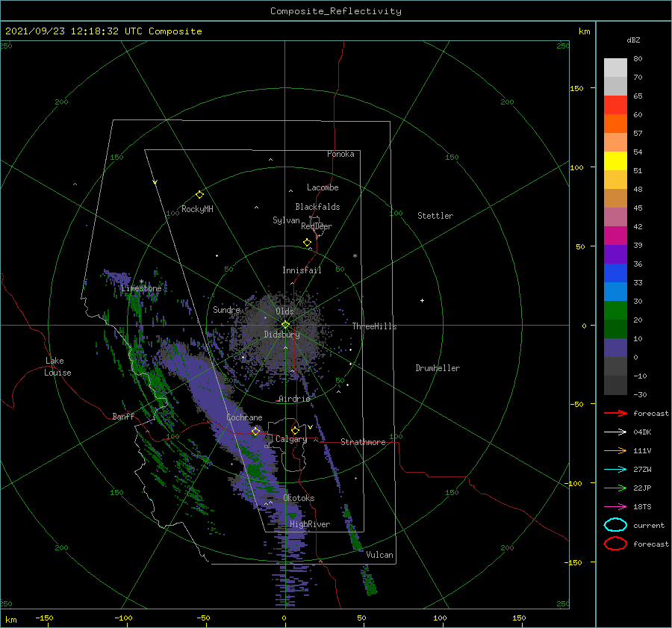The image size is (672, 628).
Task: Click the red forecast ellipse icon
Action: (615, 544)
